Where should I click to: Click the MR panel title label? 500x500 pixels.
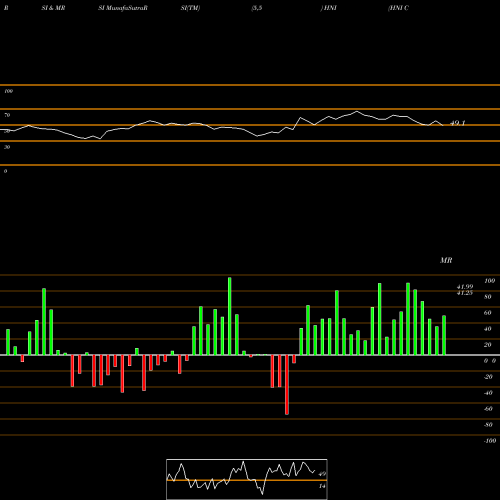point(446,260)
